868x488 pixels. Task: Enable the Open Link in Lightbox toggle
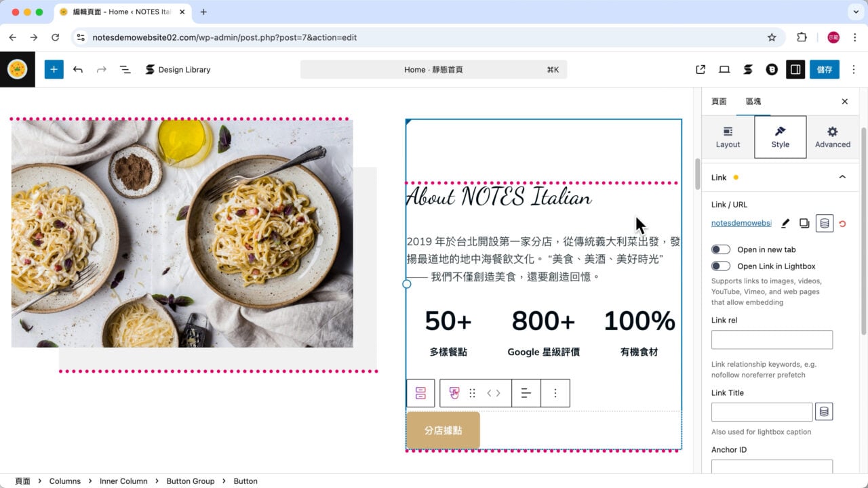[x=721, y=266]
